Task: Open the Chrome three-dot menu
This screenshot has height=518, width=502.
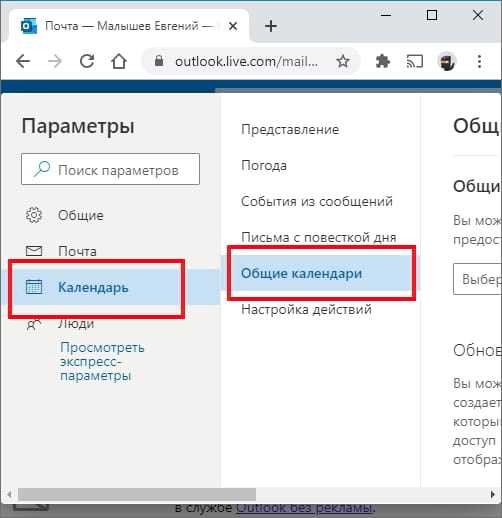Action: (x=479, y=61)
